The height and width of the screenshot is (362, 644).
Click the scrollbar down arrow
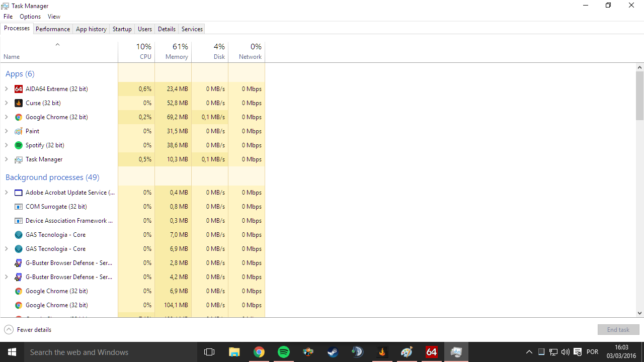pyautogui.click(x=640, y=313)
